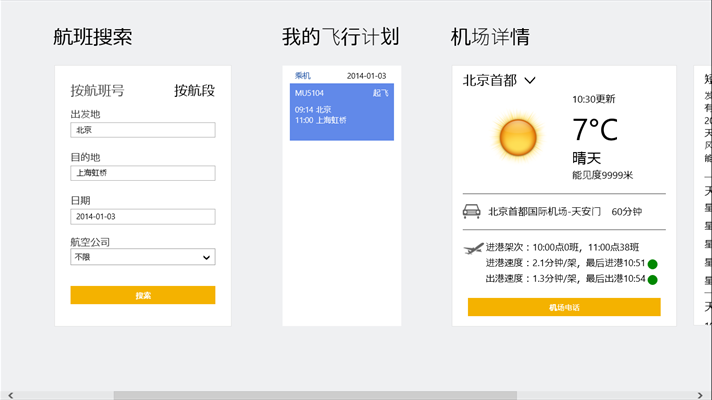Click the 我的飞行计划 section heading
Viewport: 712px width, 400px height.
341,37
